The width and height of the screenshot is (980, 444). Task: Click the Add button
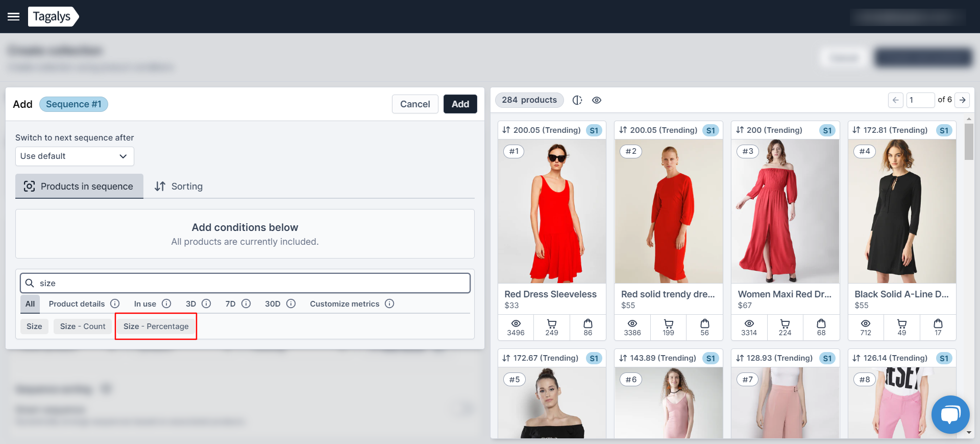460,104
